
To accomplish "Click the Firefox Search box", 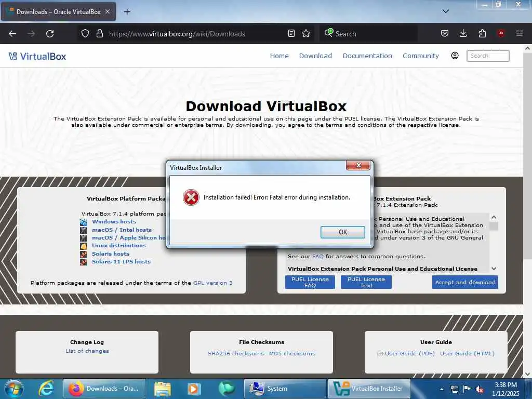I will coord(369,34).
